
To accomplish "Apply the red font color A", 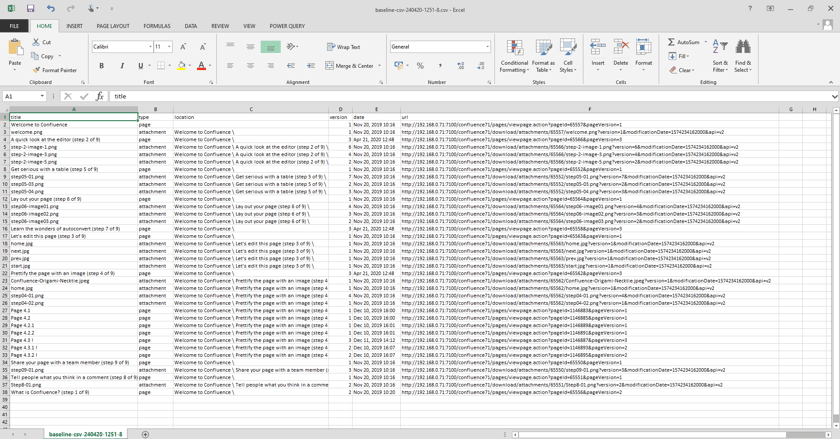I will pos(201,66).
